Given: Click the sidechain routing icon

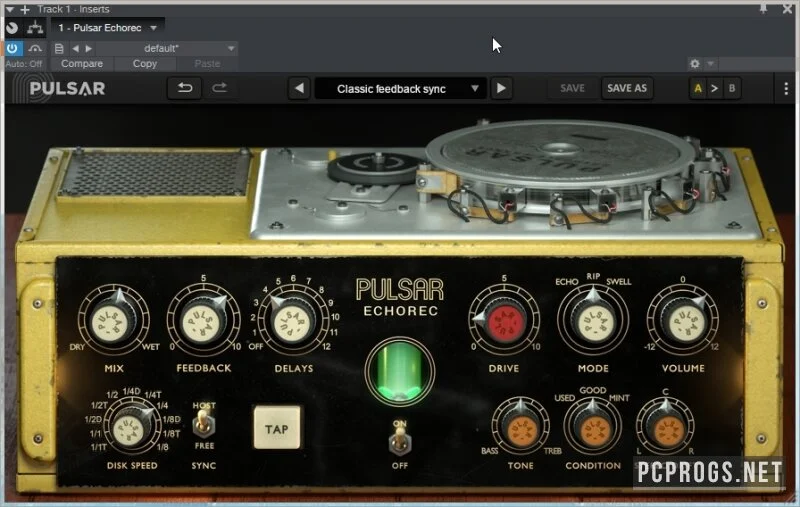Looking at the screenshot, I should pos(35,28).
